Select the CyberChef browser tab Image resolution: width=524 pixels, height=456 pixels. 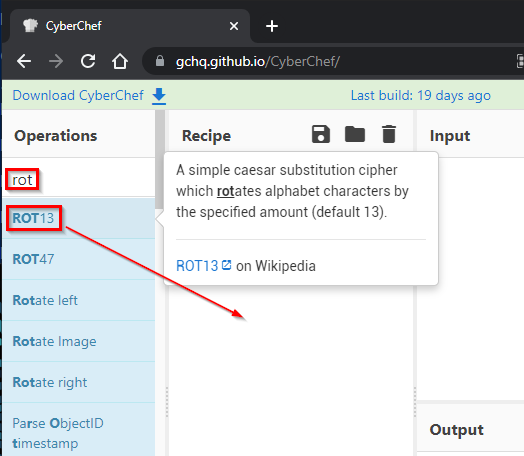pyautogui.click(x=130, y=26)
